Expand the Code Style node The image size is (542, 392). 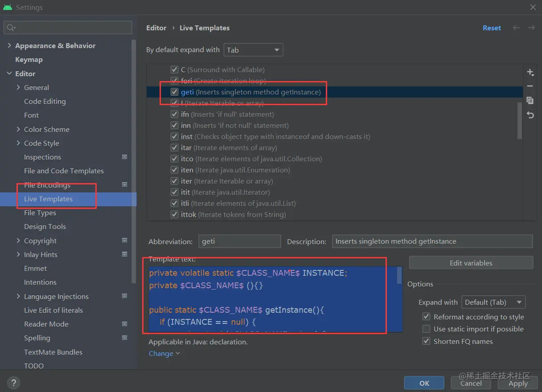pos(18,143)
